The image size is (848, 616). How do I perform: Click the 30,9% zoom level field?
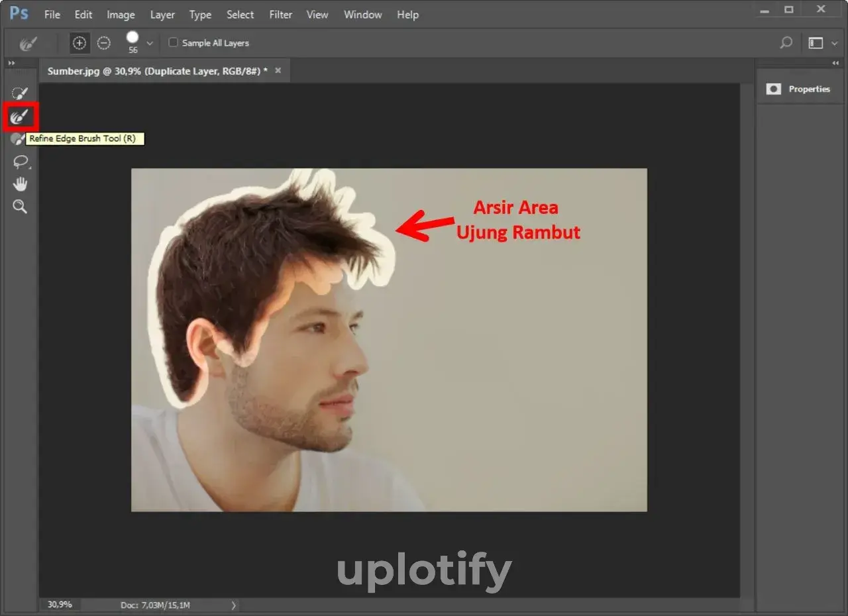click(x=60, y=604)
